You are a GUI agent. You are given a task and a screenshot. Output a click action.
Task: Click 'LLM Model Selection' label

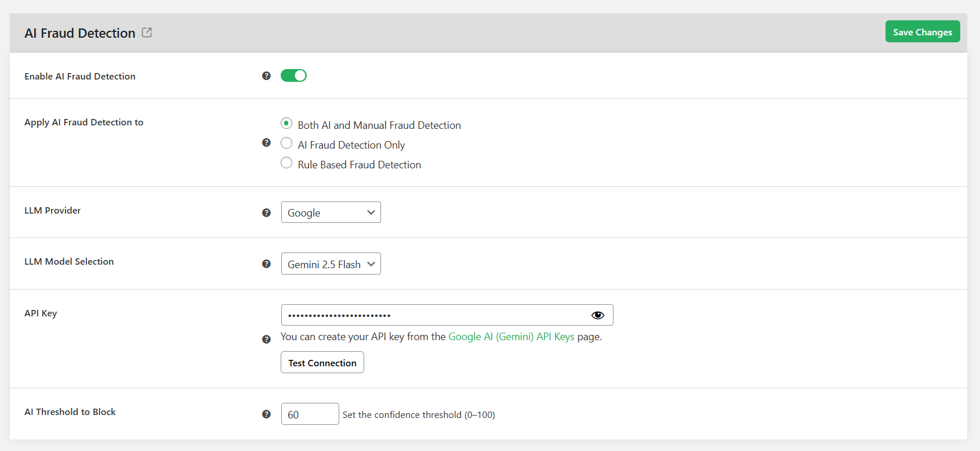69,262
